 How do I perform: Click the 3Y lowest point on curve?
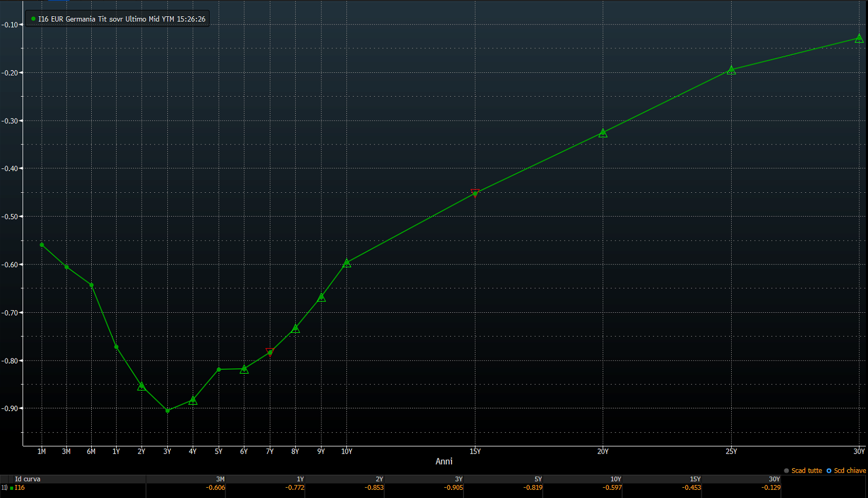pyautogui.click(x=167, y=411)
